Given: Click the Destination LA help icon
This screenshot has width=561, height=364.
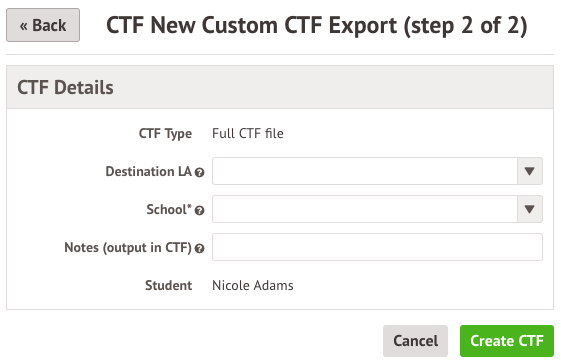Looking at the screenshot, I should pos(199,173).
